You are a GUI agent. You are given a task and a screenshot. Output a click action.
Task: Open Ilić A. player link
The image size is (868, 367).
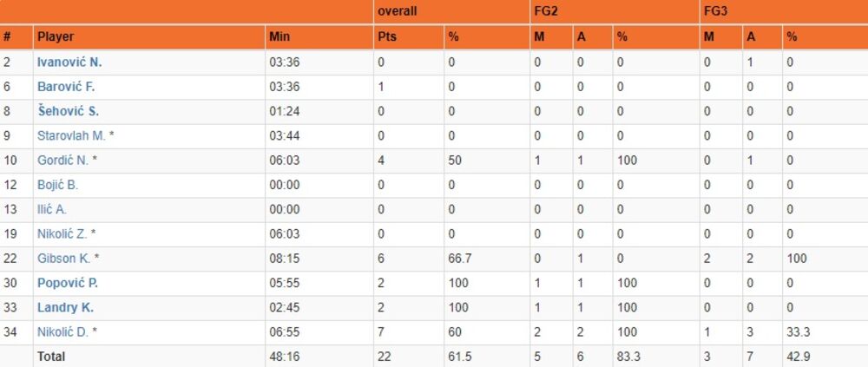click(52, 209)
